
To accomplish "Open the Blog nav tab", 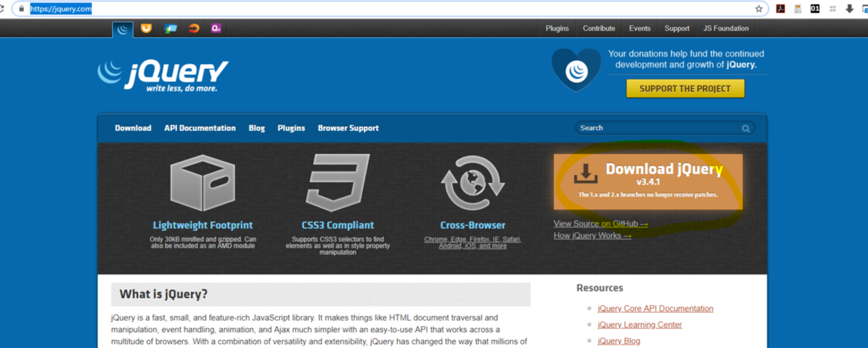I will (256, 128).
